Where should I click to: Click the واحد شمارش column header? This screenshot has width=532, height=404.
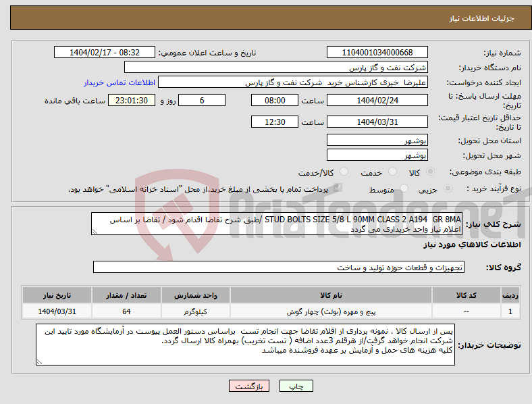[x=195, y=295]
